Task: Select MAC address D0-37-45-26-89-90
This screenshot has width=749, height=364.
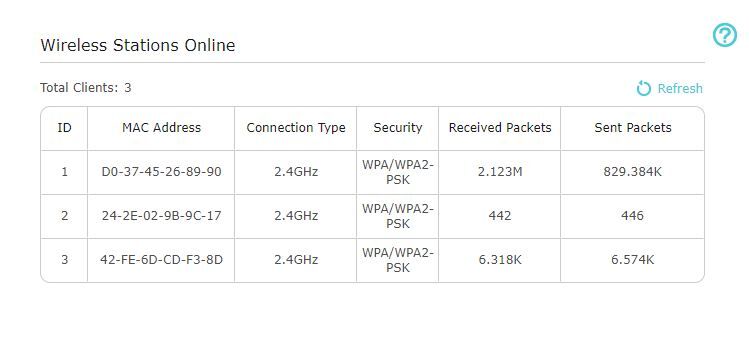Action: (161, 171)
